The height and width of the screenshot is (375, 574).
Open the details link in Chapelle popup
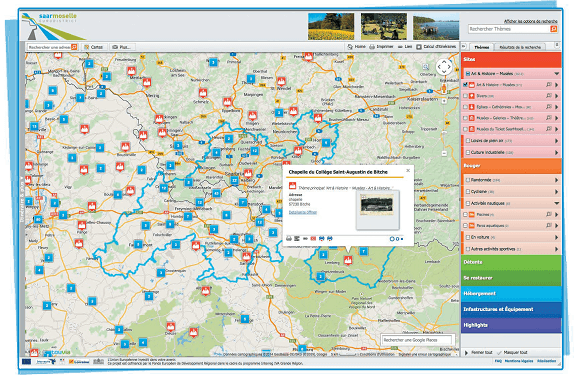pos(303,212)
